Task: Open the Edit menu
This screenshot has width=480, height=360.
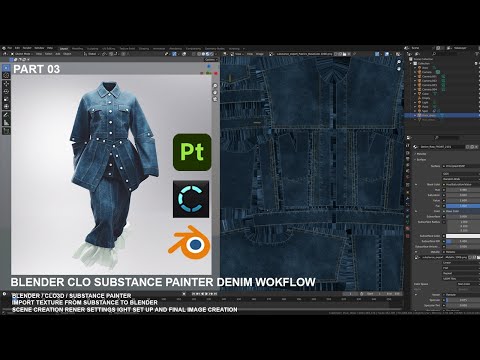Action: click(17, 48)
